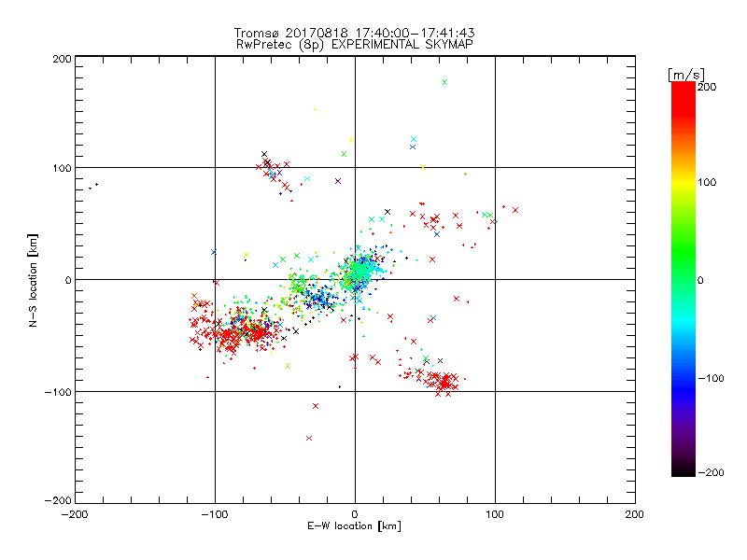Viewport: 747px width, 560px height.
Task: Click the N-S axis tick label "100"
Action: [x=63, y=168]
